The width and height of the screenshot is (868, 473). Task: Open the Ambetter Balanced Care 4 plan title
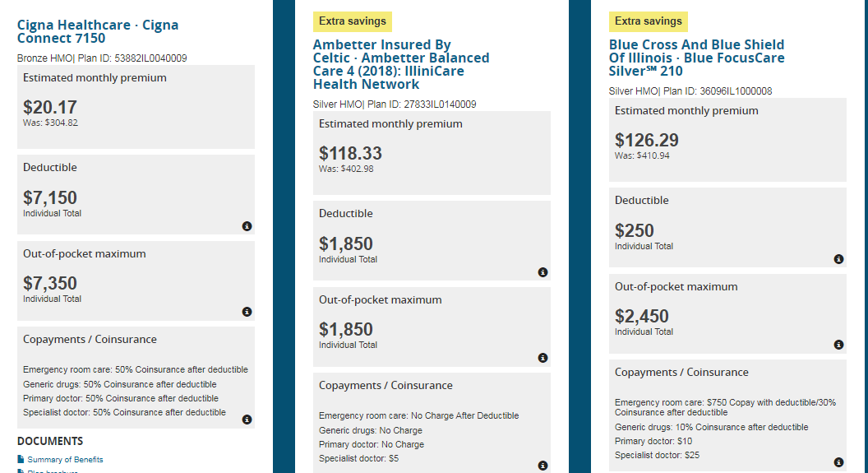400,64
